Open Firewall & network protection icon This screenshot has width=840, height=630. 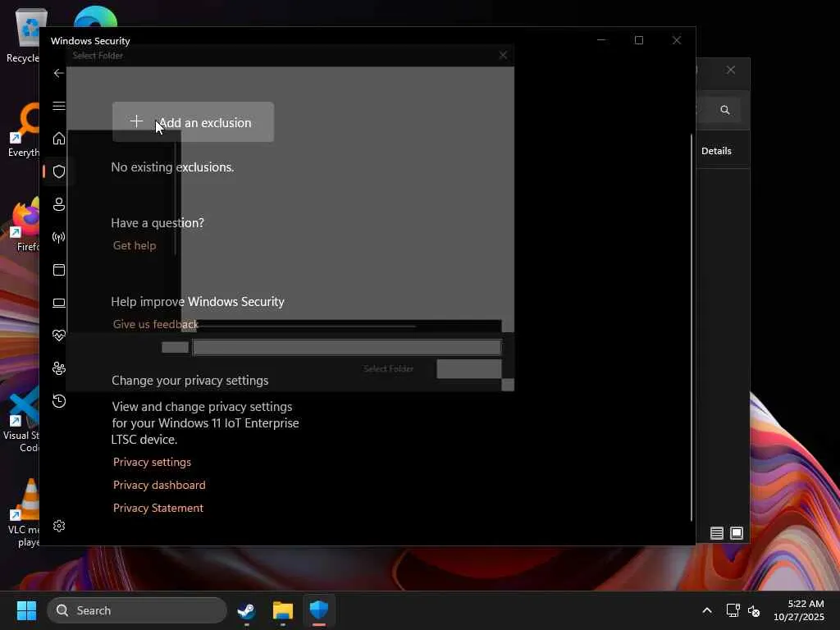pyautogui.click(x=59, y=237)
